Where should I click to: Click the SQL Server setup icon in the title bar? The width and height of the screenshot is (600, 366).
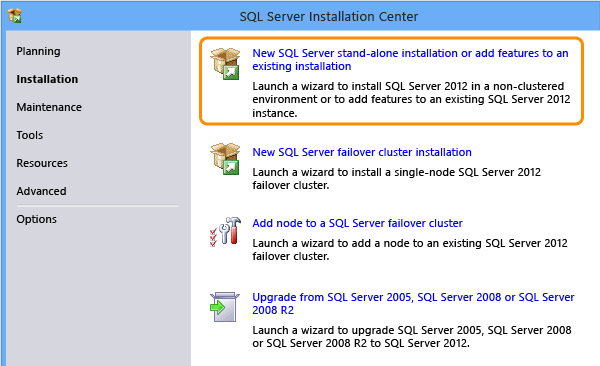[x=15, y=16]
